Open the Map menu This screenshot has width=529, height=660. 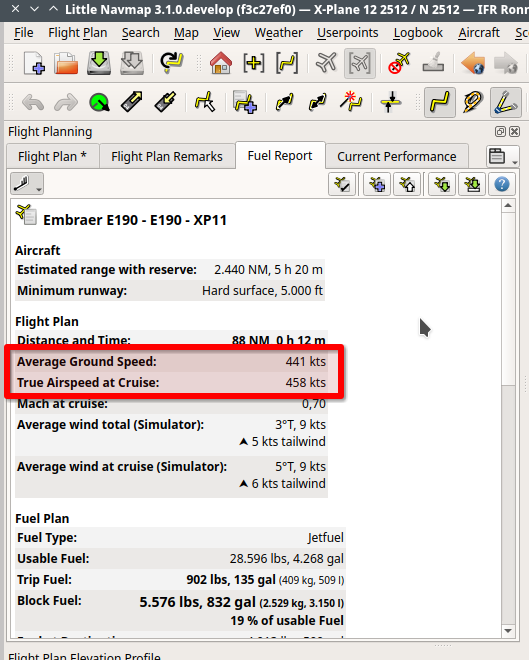point(186,33)
